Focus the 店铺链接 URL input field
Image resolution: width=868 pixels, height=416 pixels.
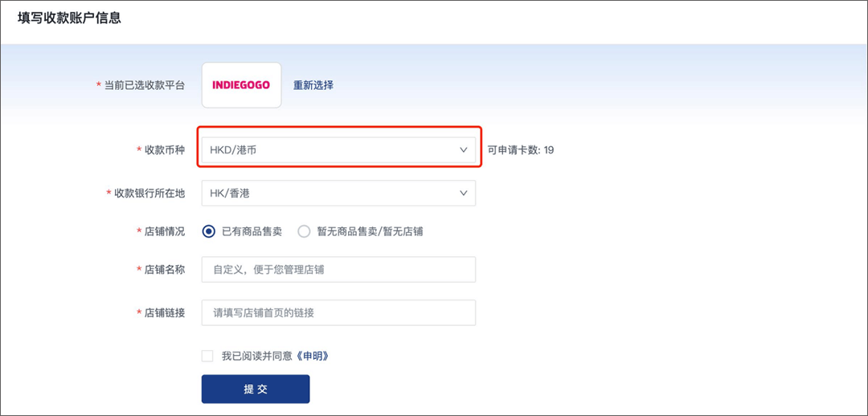click(x=339, y=312)
